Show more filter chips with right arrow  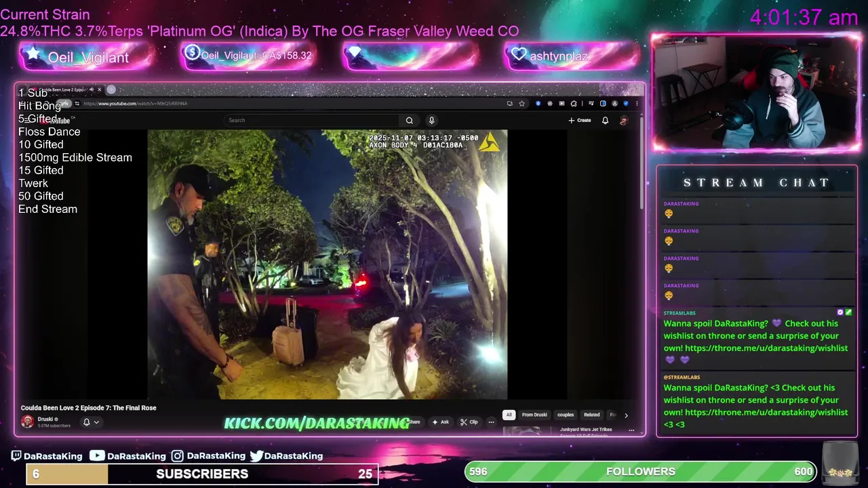[x=626, y=415]
